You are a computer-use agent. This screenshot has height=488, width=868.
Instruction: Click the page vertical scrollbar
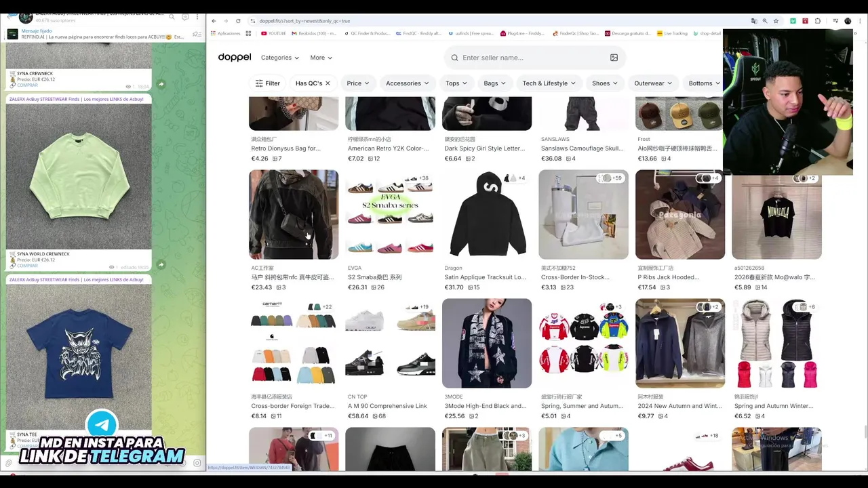click(x=865, y=432)
